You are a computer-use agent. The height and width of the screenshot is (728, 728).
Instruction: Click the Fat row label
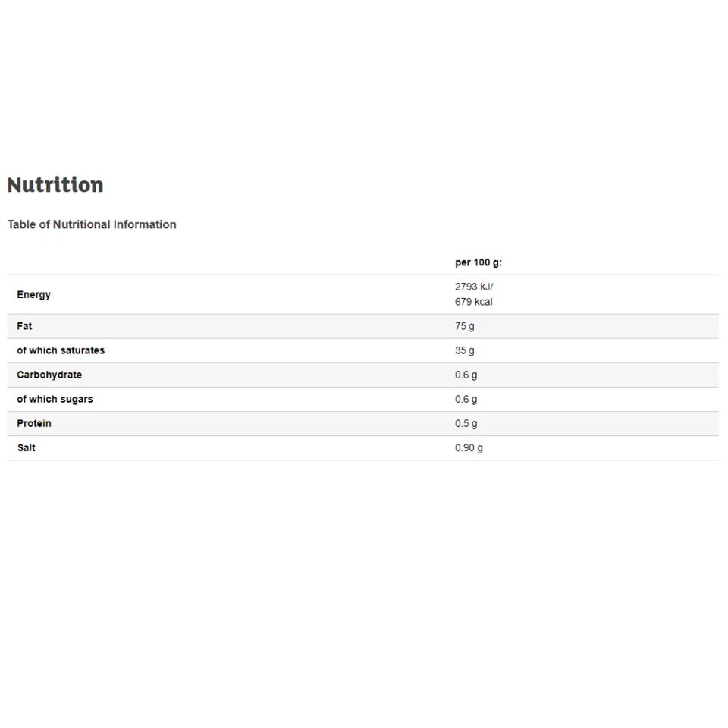coord(24,326)
